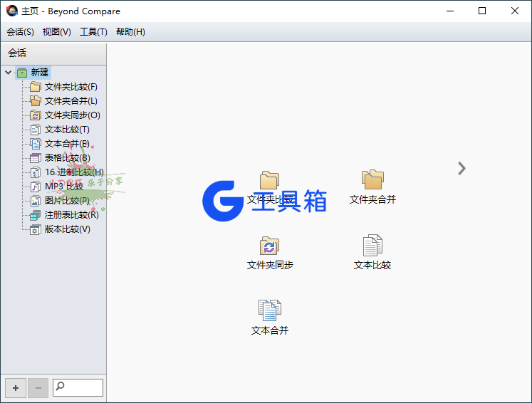This screenshot has height=403, width=532.
Task: Launch 文件夹同步 from home page large icon
Action: click(x=269, y=246)
